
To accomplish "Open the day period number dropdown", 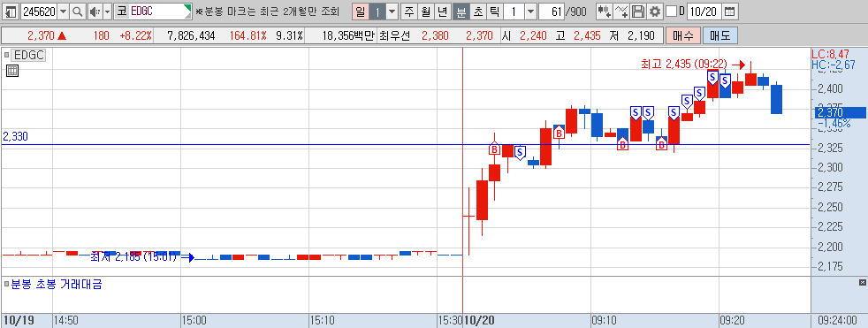I will point(392,11).
